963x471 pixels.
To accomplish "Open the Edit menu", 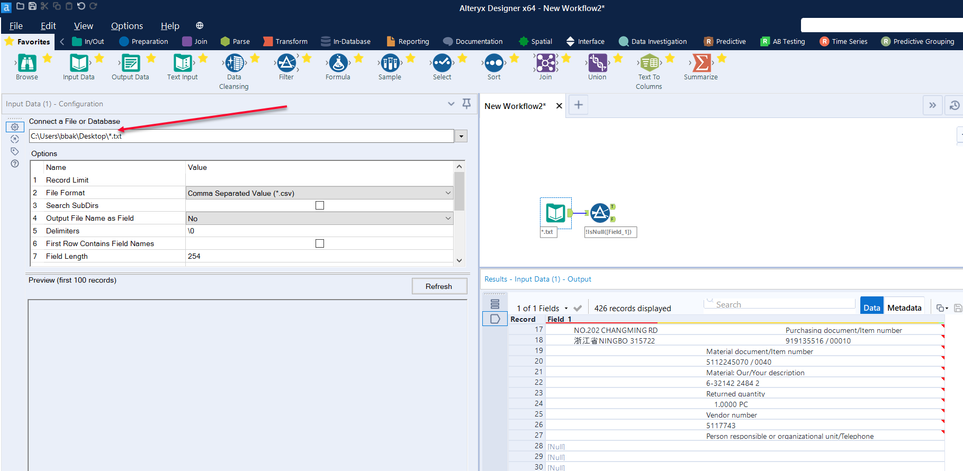I will click(x=48, y=26).
